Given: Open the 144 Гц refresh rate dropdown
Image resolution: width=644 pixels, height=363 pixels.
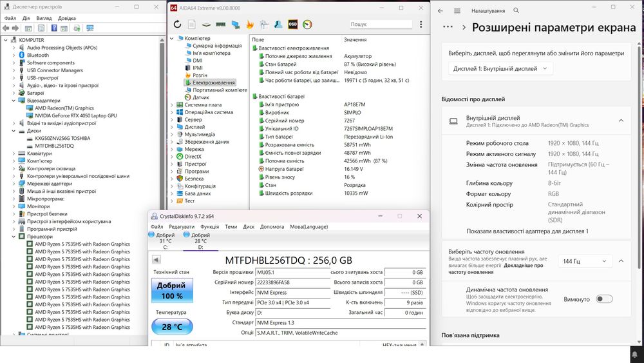Looking at the screenshot, I should coord(585,261).
